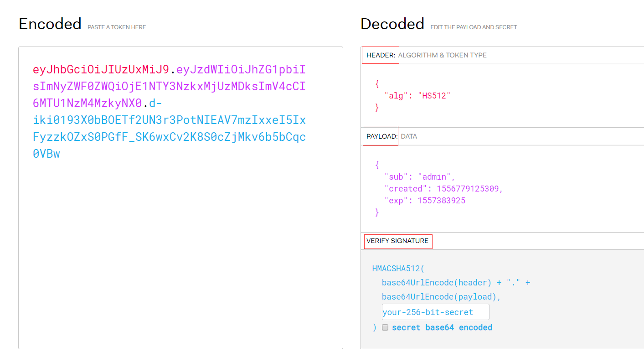Select the PAYLOAD: section label
The width and height of the screenshot is (644, 352).
coord(381,136)
